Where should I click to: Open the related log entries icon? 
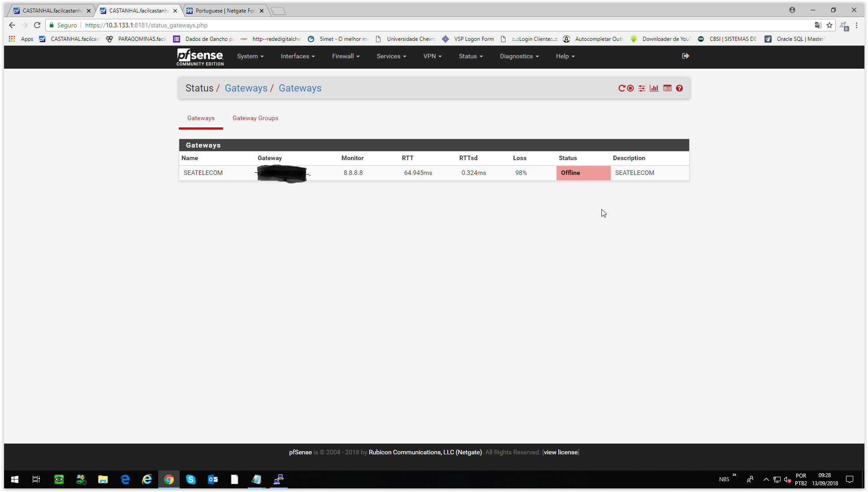click(667, 88)
